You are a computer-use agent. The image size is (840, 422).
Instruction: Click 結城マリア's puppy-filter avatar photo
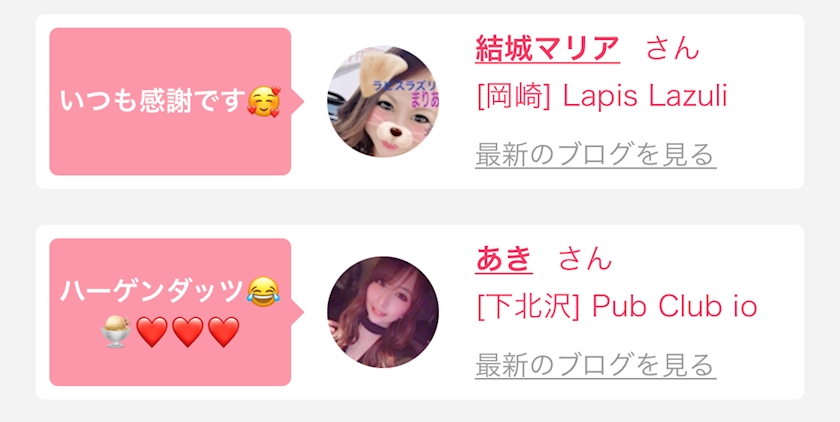pos(383,102)
